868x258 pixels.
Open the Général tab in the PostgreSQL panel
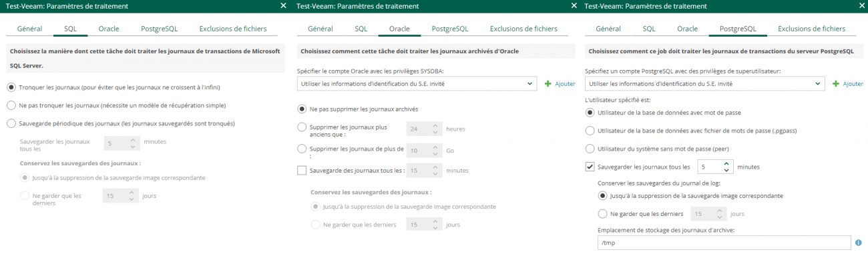point(608,29)
